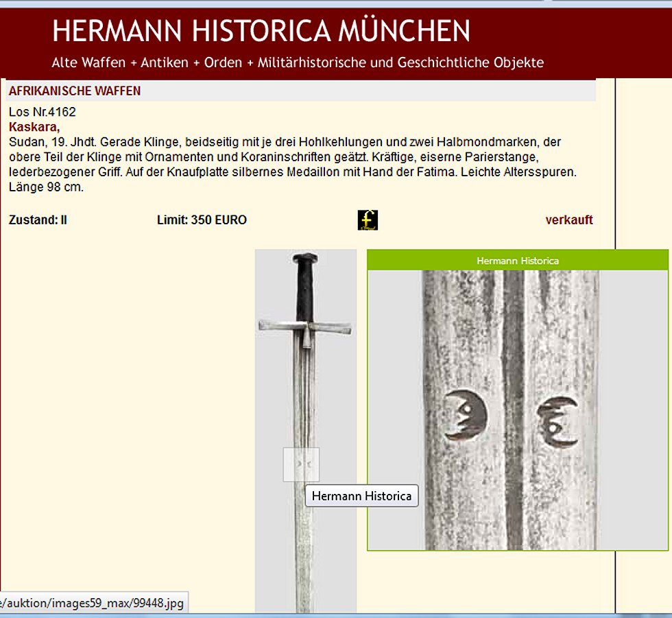Click the status bar image URL text
Screen dimensions: 672x618
[92, 603]
